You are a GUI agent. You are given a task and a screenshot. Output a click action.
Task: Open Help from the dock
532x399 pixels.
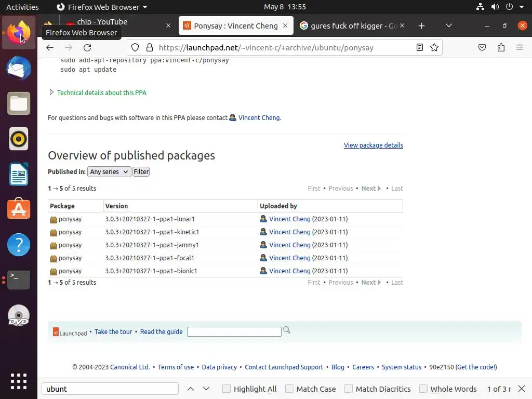pyautogui.click(x=19, y=245)
